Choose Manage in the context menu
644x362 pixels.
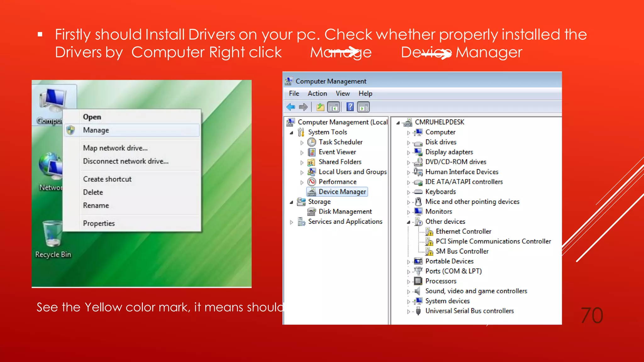pos(96,130)
